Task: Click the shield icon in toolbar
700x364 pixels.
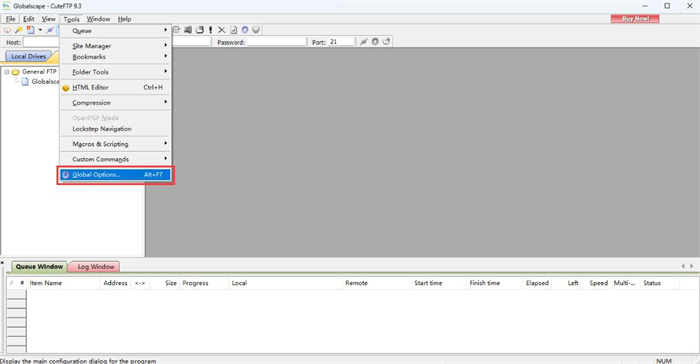Action: pos(256,30)
